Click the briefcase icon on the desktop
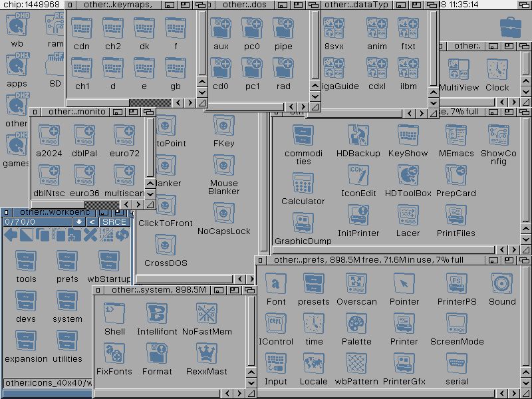 [x=511, y=27]
